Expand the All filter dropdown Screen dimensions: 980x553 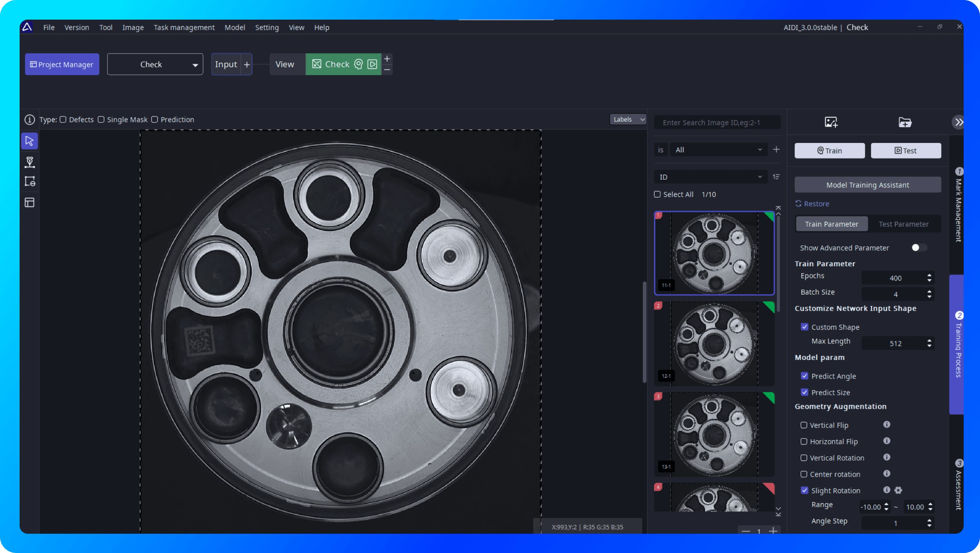(718, 150)
